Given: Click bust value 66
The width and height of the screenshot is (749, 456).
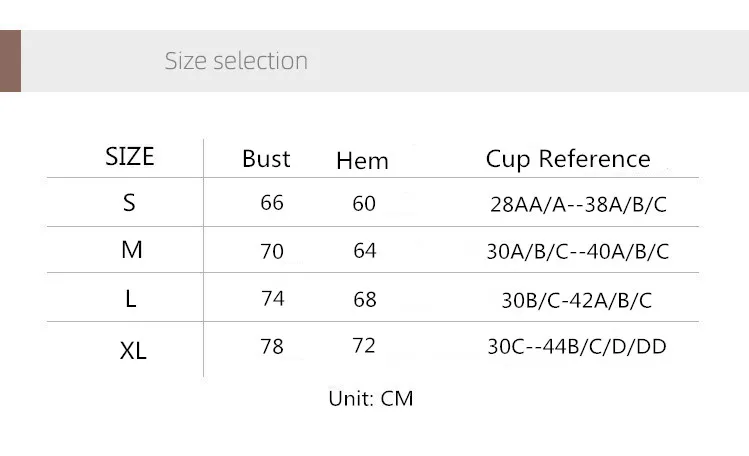Looking at the screenshot, I should coord(272,202).
